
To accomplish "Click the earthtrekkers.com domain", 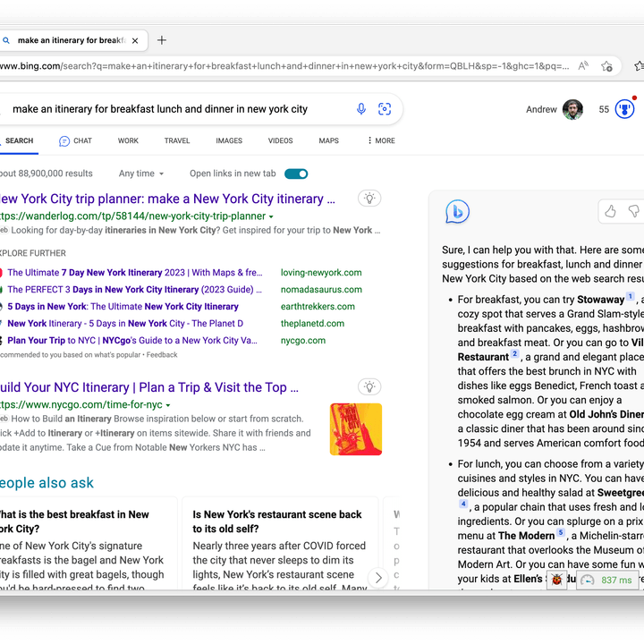I will 318,307.
